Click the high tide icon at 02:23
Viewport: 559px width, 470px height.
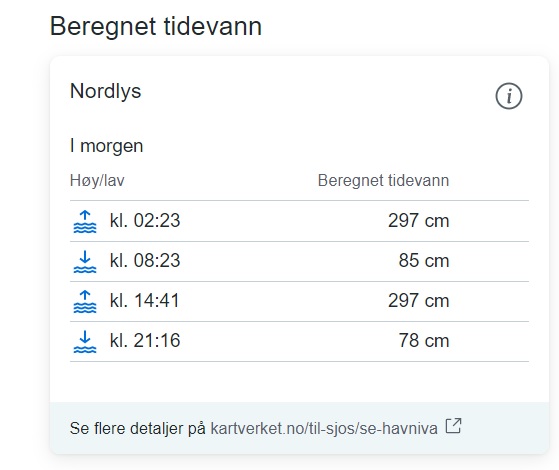[x=85, y=221]
